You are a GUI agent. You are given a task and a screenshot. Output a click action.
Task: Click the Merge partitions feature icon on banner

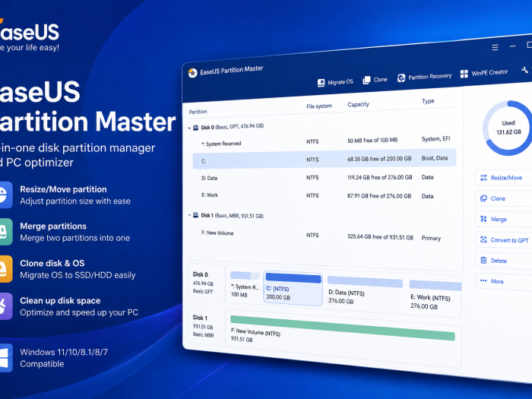(x=5, y=232)
